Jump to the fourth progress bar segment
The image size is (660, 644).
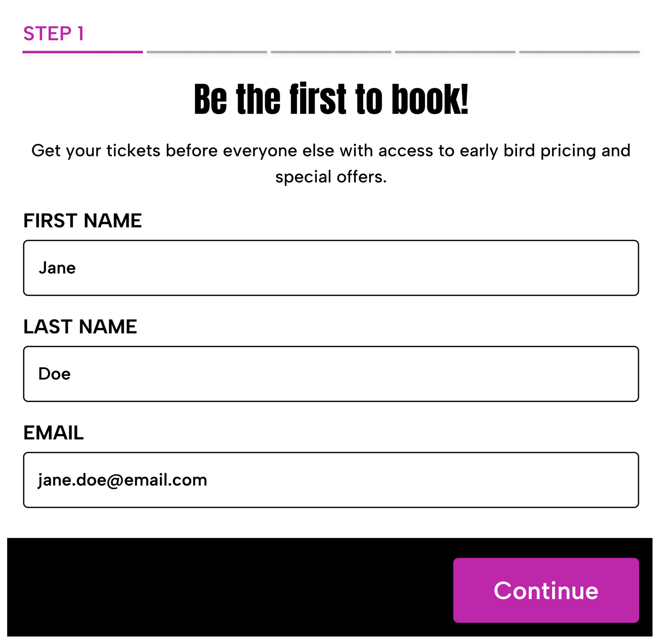tap(455, 52)
